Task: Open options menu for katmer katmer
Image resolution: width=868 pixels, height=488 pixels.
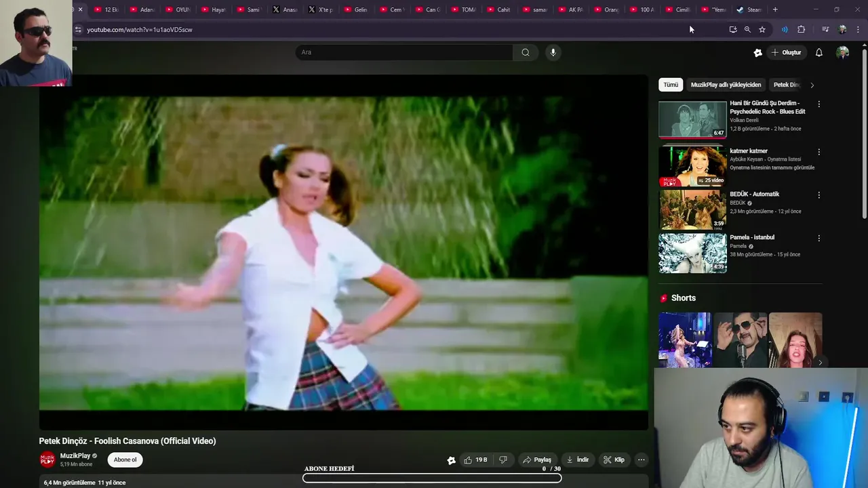Action: tap(818, 152)
